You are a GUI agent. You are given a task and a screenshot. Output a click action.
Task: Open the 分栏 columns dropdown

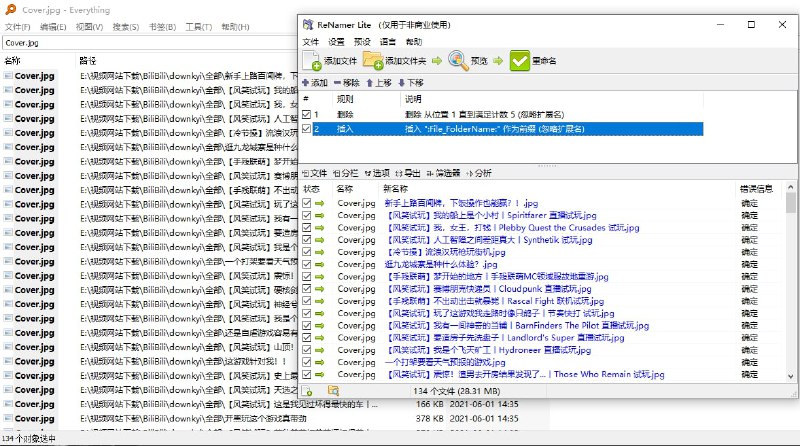(345, 174)
